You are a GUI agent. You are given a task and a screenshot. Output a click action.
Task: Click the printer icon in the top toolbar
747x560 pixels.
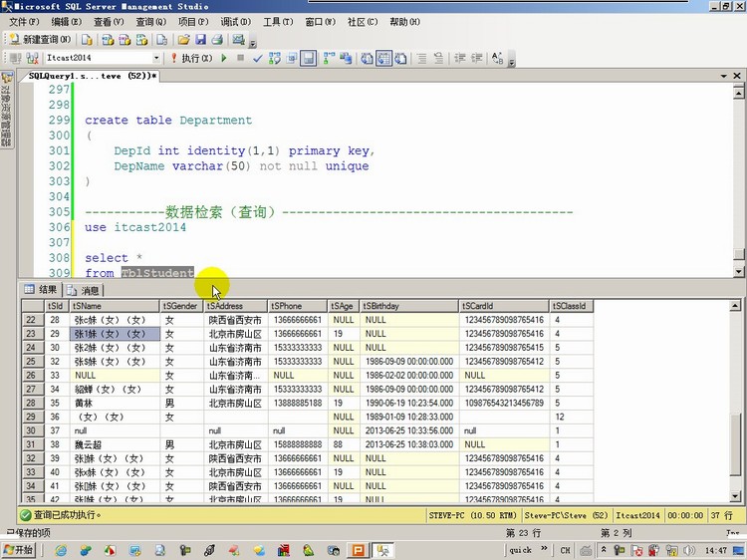point(217,40)
